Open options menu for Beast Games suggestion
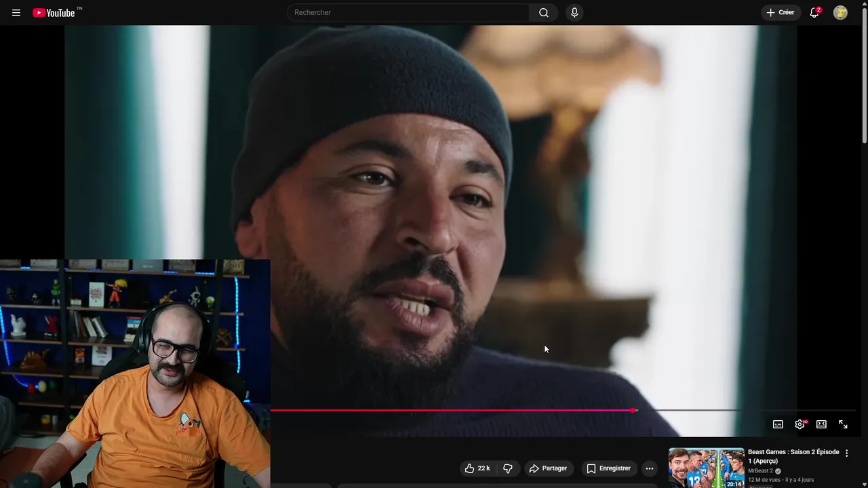868x488 pixels. tap(846, 453)
